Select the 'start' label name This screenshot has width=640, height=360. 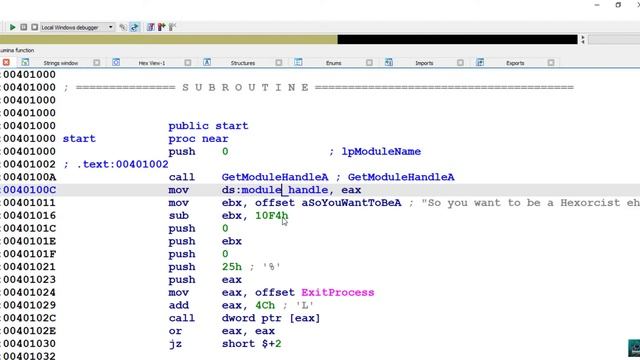coord(79,138)
